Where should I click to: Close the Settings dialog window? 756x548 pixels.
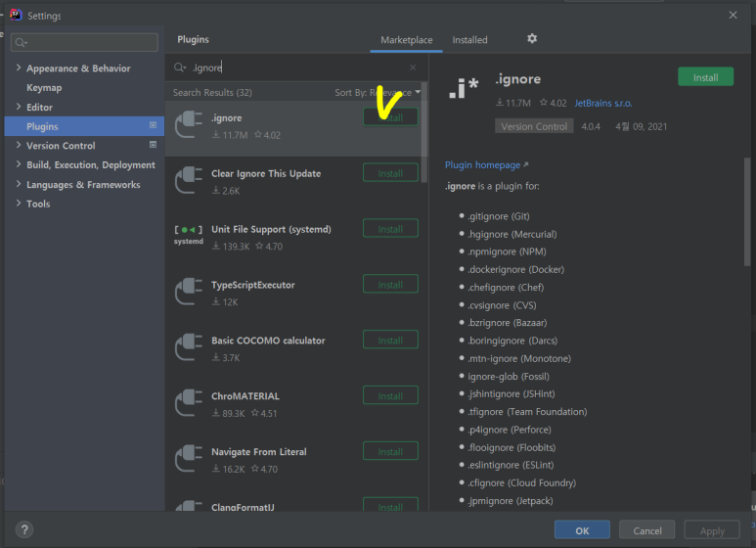pyautogui.click(x=733, y=15)
